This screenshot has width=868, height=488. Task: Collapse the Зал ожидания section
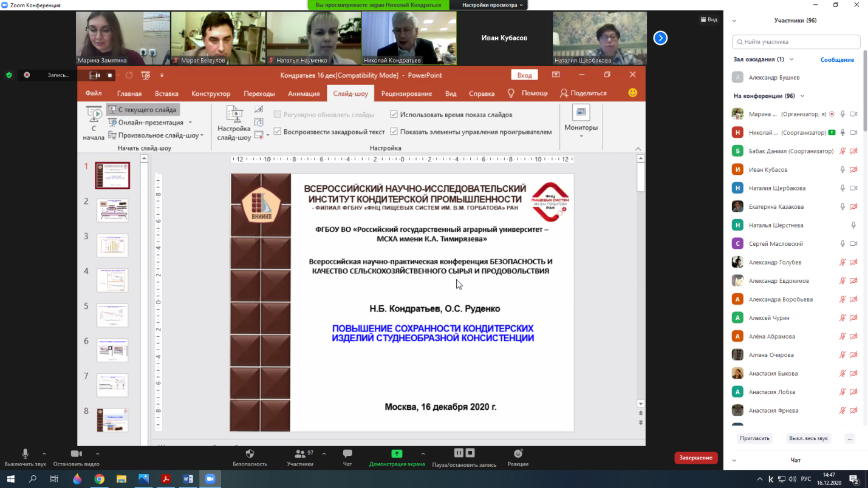point(791,59)
